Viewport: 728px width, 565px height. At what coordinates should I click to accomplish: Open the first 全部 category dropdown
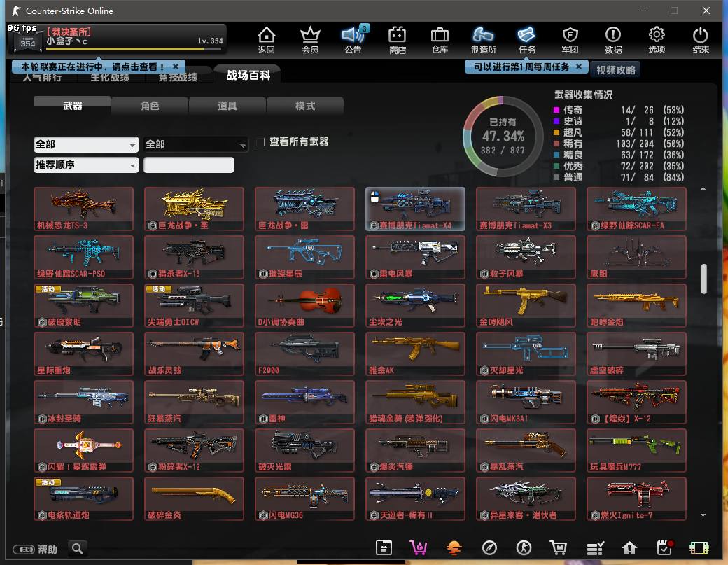coord(86,144)
